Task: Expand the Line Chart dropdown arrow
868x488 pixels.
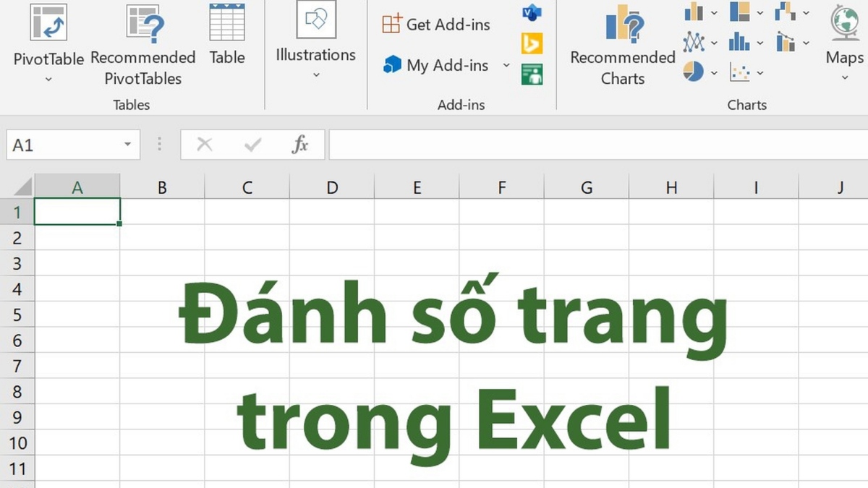Action: click(x=714, y=43)
